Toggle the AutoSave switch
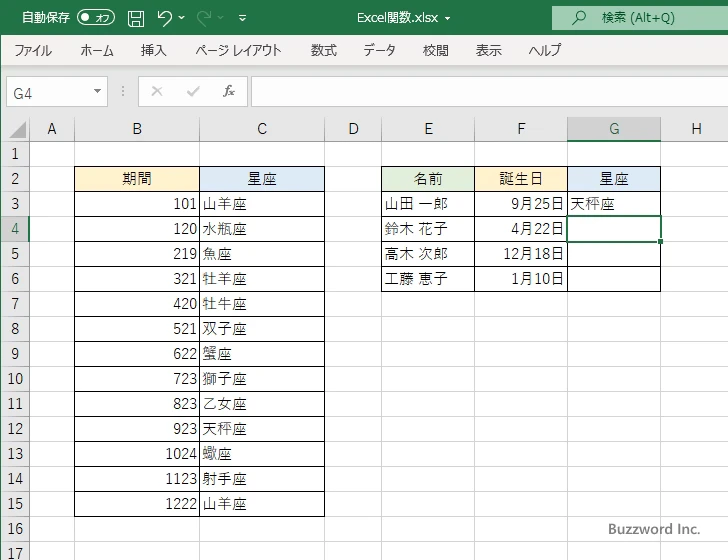The width and height of the screenshot is (728, 560). coord(96,18)
